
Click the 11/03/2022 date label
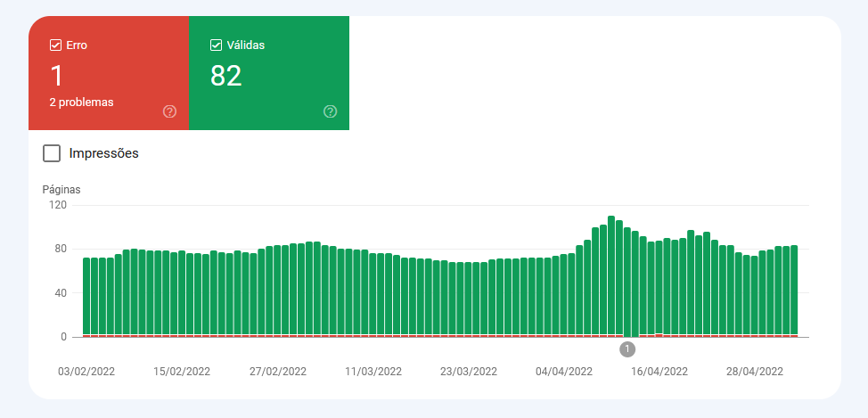click(373, 372)
